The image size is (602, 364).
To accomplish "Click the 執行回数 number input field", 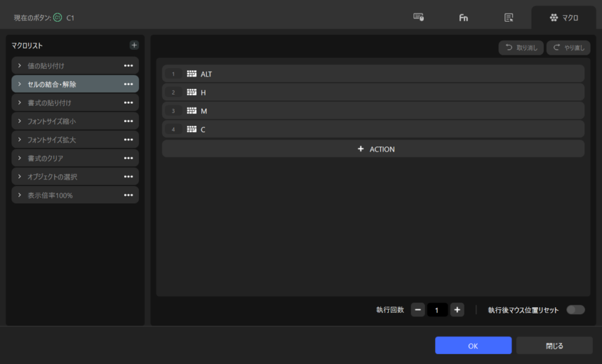I will (x=437, y=310).
